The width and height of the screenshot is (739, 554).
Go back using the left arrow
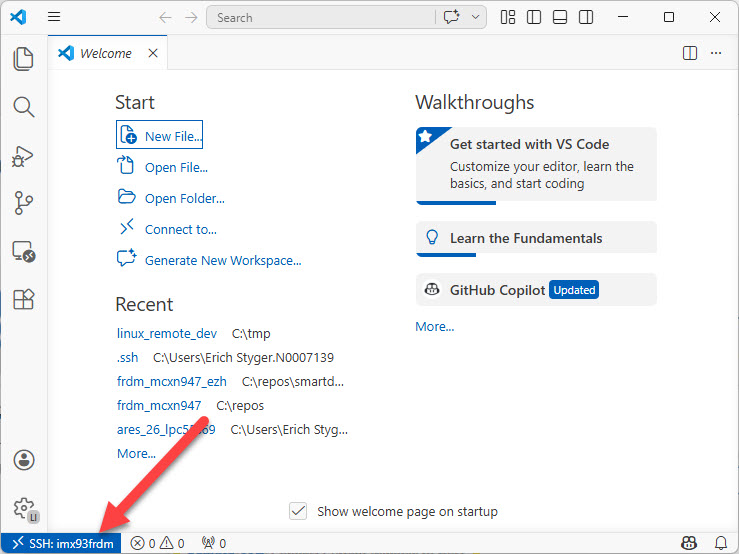(x=165, y=17)
